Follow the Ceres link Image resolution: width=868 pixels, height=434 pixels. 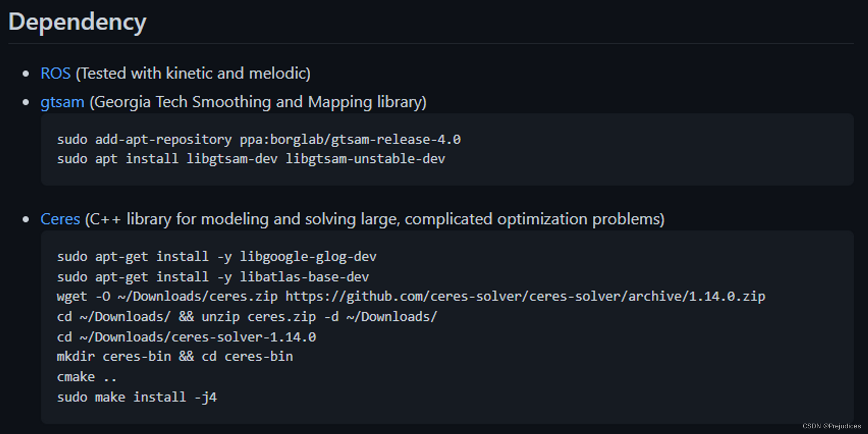(60, 219)
